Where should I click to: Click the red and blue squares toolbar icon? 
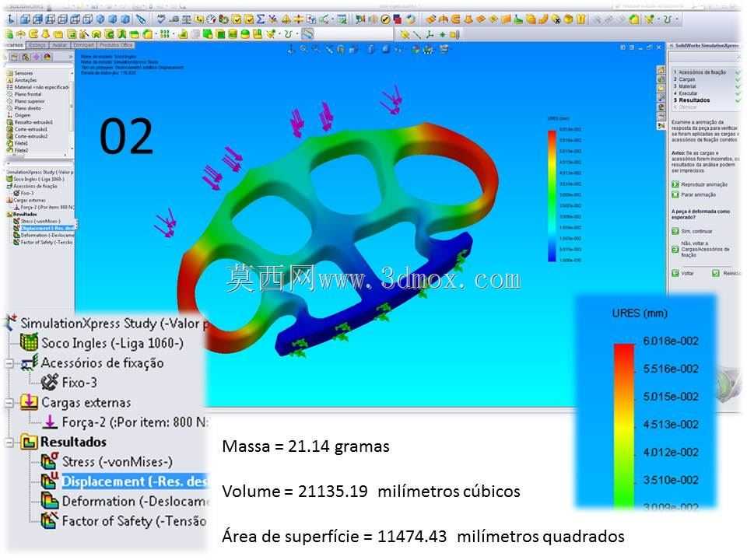pyautogui.click(x=398, y=19)
